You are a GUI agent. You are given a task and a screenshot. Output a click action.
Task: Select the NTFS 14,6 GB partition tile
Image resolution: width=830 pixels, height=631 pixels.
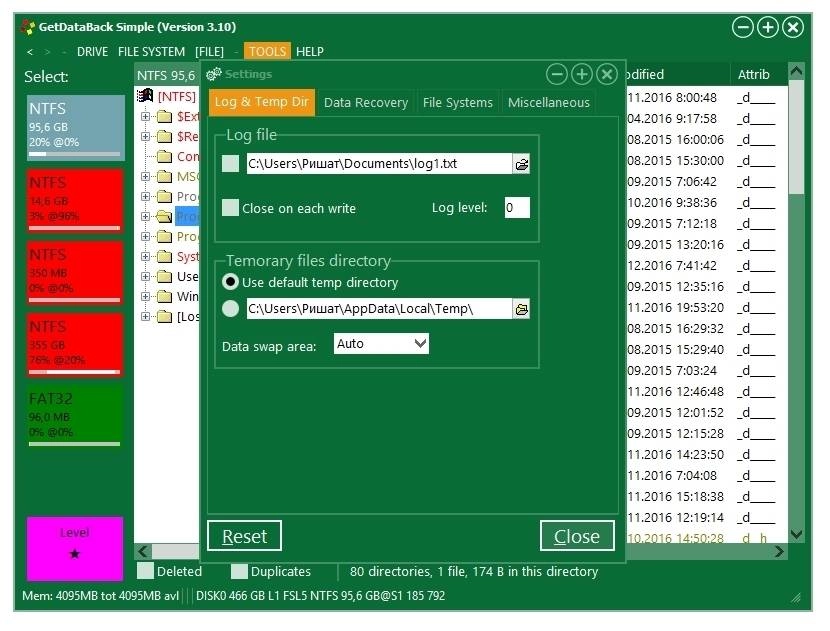click(x=75, y=201)
